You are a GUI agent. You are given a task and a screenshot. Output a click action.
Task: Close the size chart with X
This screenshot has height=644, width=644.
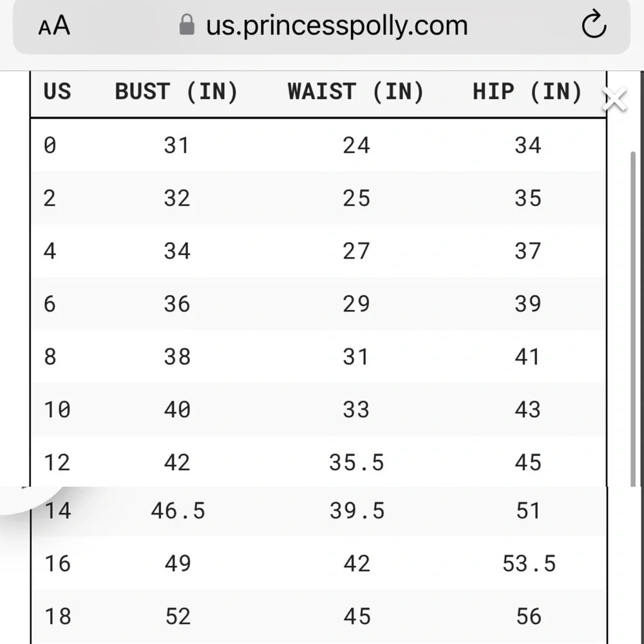pos(614,99)
